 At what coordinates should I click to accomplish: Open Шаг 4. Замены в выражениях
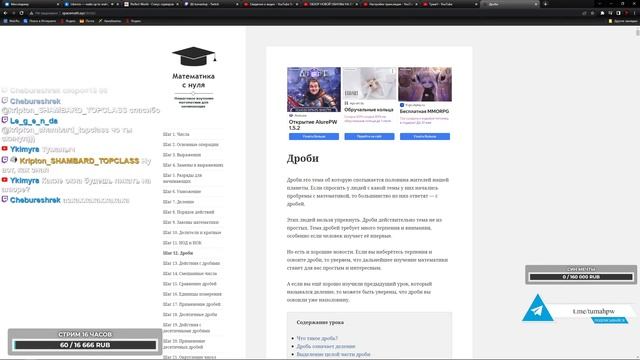point(193,165)
